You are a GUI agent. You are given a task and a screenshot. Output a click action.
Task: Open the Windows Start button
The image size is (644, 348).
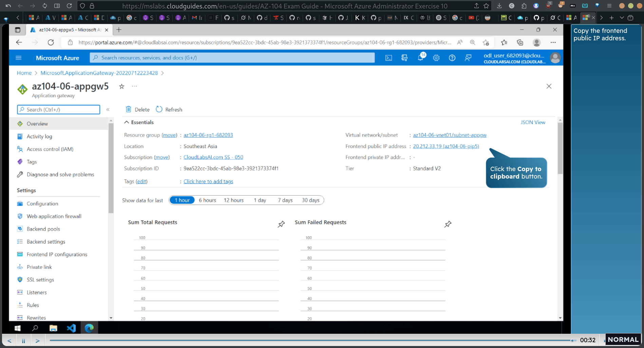click(18, 328)
